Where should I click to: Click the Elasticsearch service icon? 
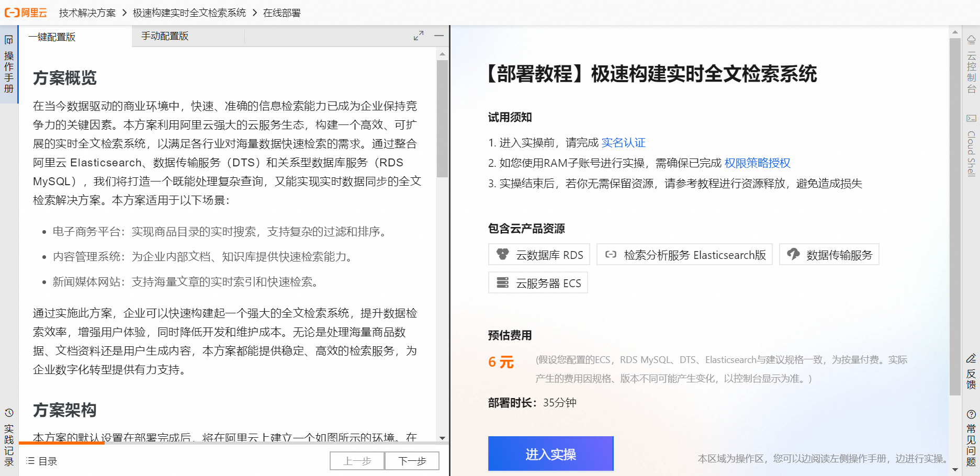click(x=611, y=255)
